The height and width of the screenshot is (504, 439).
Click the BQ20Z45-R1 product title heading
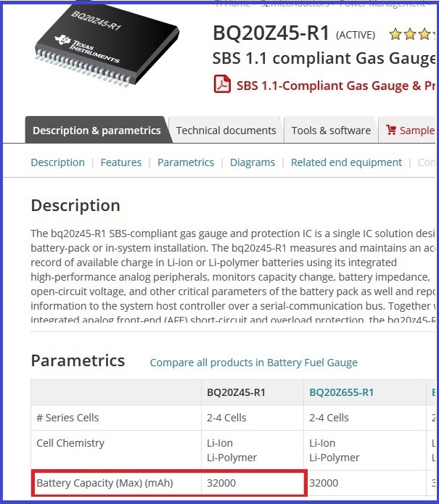point(271,33)
